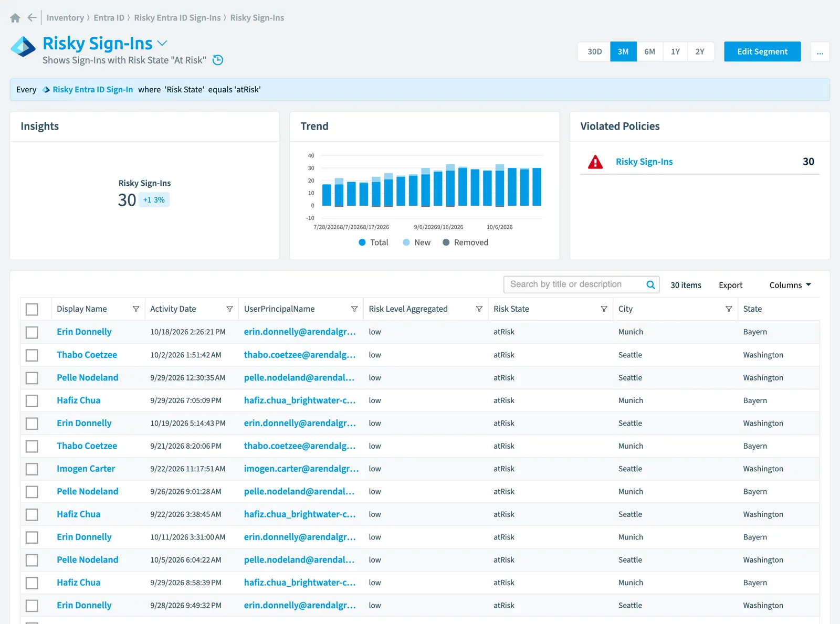Open the Risky Sign-Ins violated policy link
The height and width of the screenshot is (624, 840).
click(644, 162)
